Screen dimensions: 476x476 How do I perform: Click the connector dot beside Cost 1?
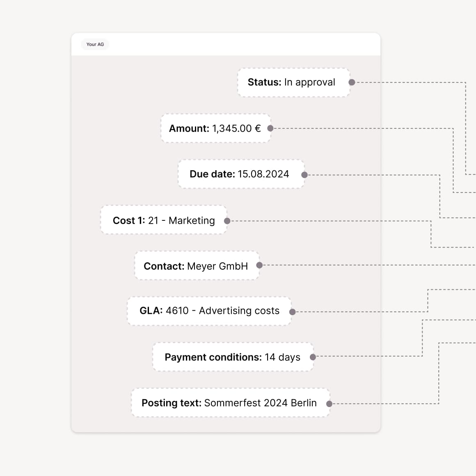(x=227, y=221)
